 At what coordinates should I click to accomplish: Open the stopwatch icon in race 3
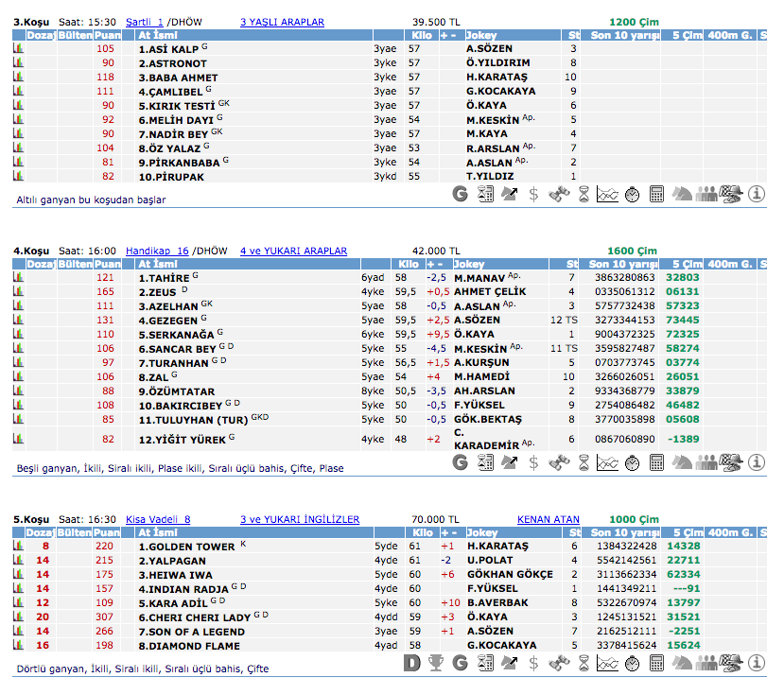(633, 194)
